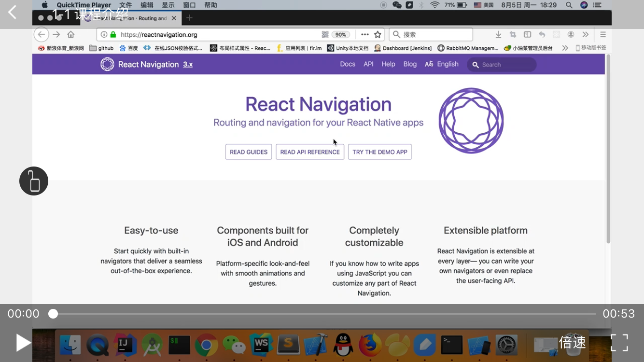The width and height of the screenshot is (644, 362).
Task: Go to the Blog page
Action: click(x=410, y=64)
